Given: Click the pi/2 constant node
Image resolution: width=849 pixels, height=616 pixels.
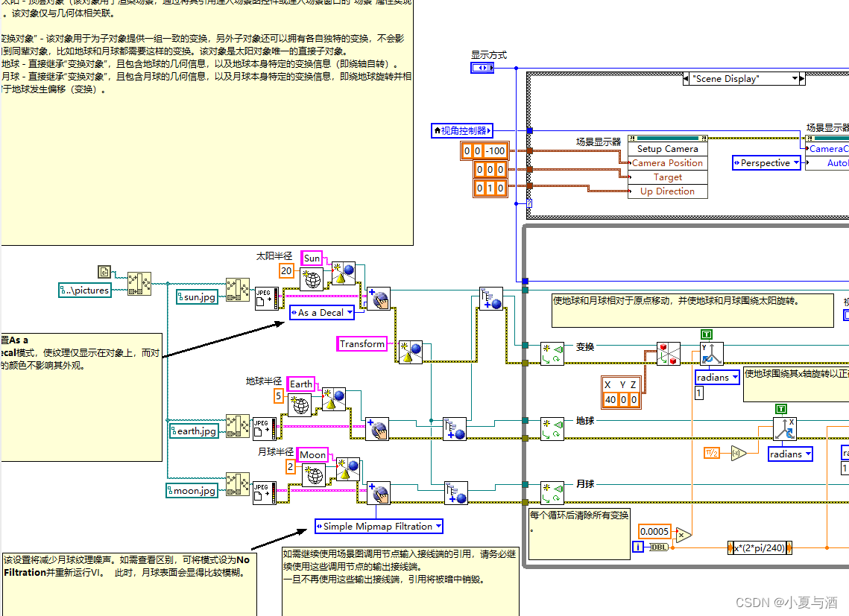Looking at the screenshot, I should (x=711, y=452).
